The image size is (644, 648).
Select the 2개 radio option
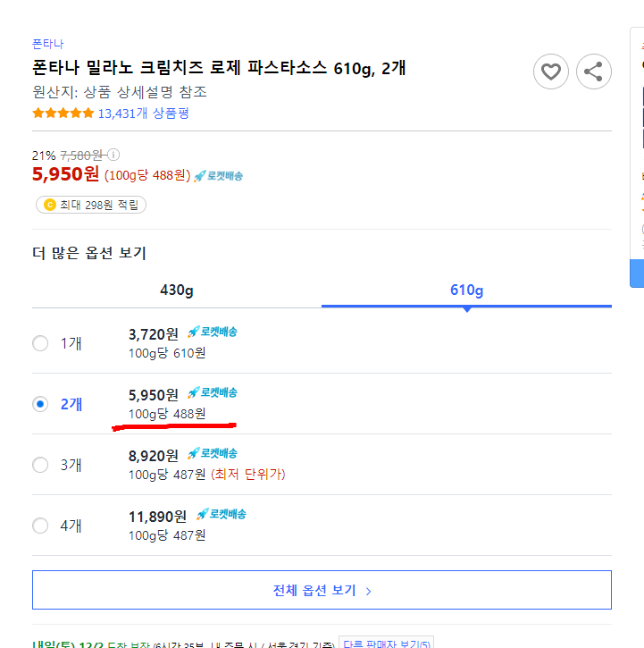pos(40,404)
